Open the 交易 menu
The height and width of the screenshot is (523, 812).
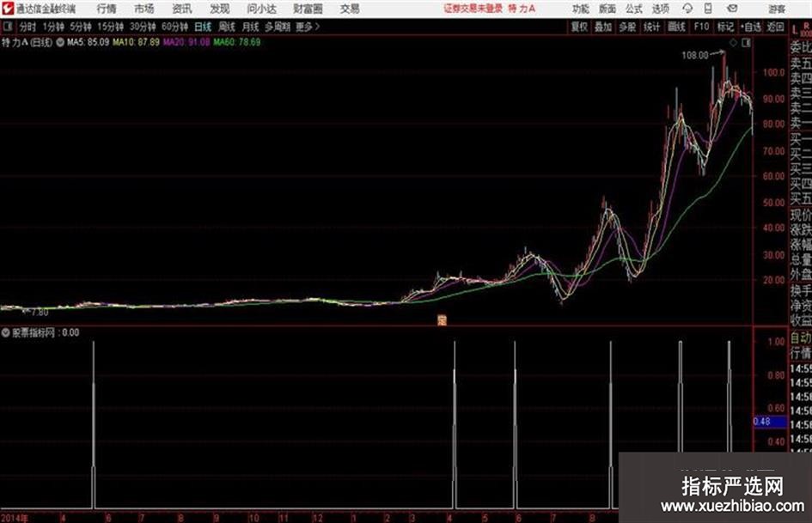[x=350, y=9]
